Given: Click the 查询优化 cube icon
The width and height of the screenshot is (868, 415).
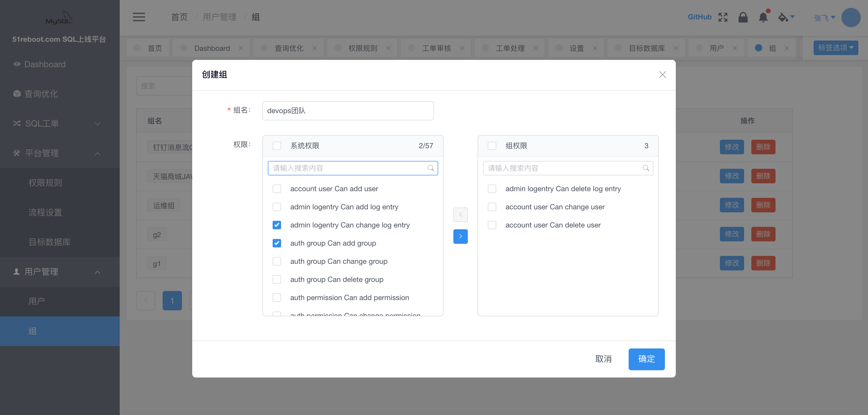Looking at the screenshot, I should pos(17,94).
